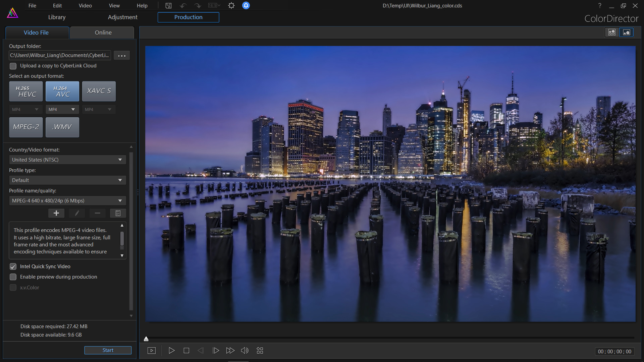The height and width of the screenshot is (362, 644).
Task: Redo the last action
Action: pyautogui.click(x=198, y=5)
